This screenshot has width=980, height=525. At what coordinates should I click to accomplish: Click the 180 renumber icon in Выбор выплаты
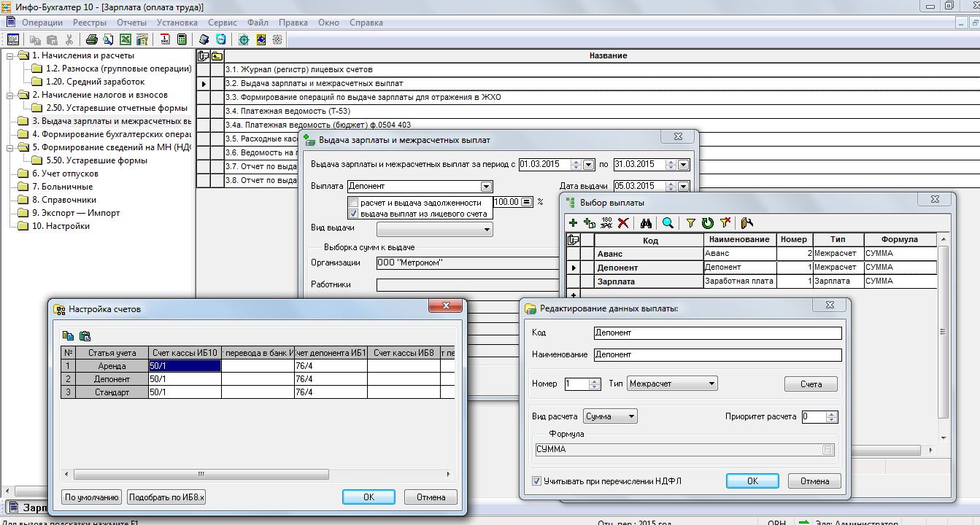606,223
